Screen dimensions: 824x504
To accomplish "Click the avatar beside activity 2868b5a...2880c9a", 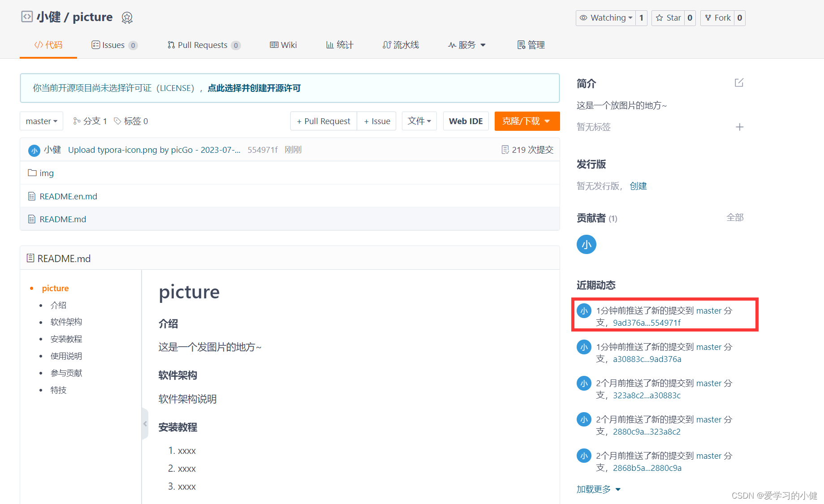I will coord(584,456).
